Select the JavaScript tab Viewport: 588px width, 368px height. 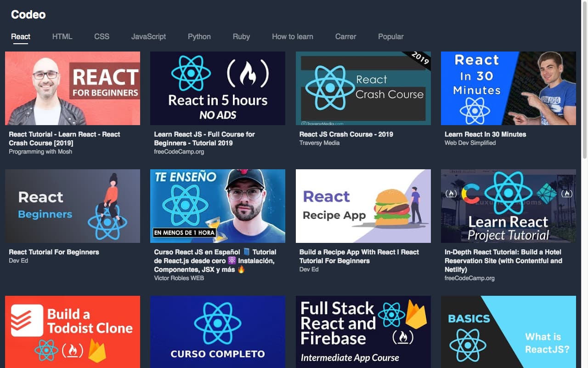148,36
